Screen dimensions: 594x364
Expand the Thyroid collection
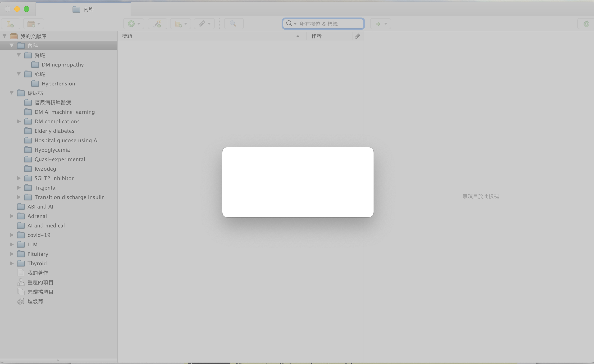click(12, 263)
